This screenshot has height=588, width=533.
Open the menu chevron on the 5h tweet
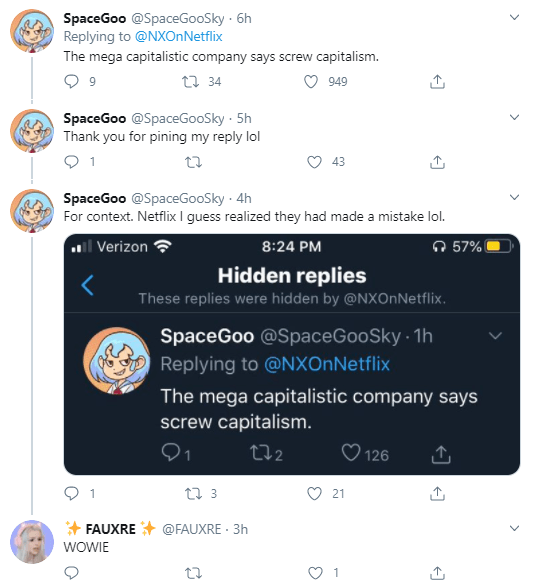515,117
